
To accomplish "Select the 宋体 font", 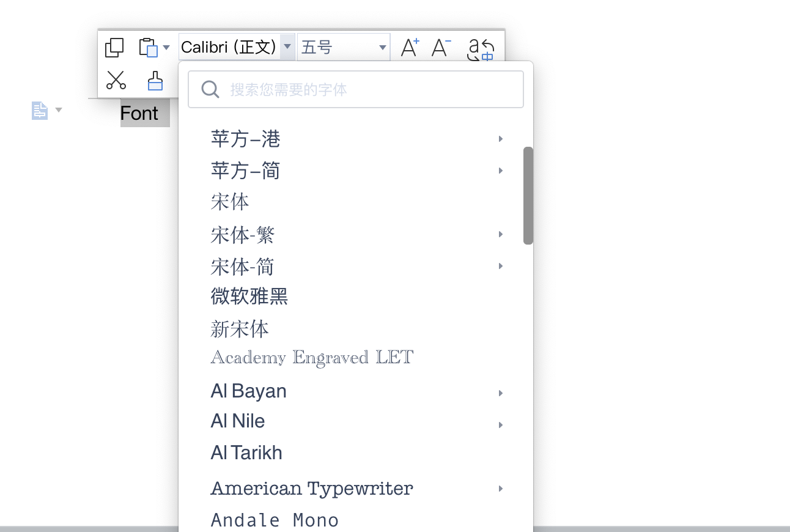I will pos(230,202).
